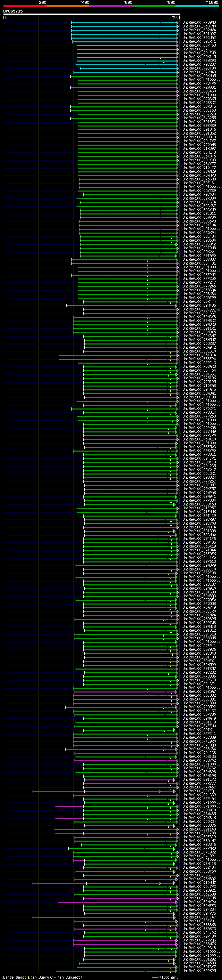Viewport: 222px width, 980px height.
Task: Open hit UniRef100_Q9LRT1
Action: pyautogui.click(x=199, y=41)
